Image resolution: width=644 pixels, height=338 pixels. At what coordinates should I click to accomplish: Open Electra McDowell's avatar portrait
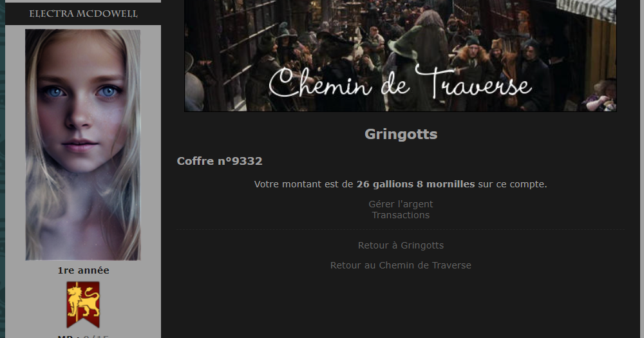[83, 145]
